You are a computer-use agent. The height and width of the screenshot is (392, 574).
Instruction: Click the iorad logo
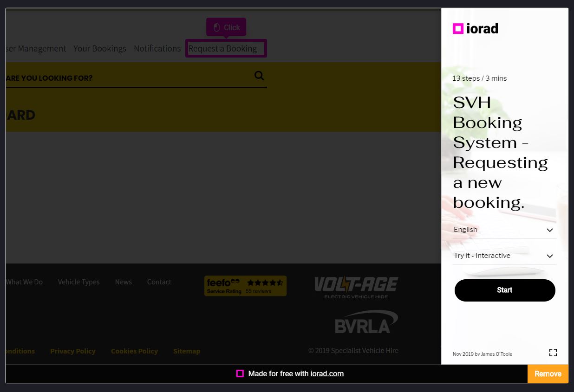(475, 29)
